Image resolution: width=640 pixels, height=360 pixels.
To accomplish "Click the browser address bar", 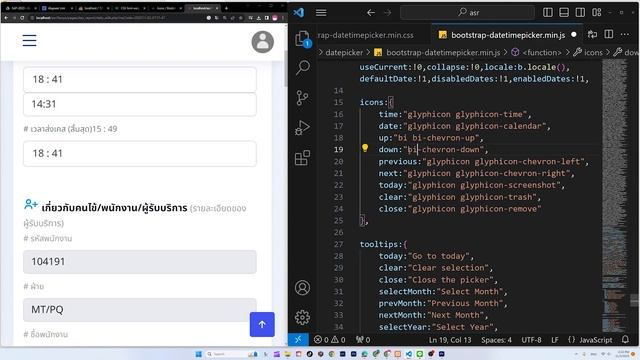I will click(118, 18).
